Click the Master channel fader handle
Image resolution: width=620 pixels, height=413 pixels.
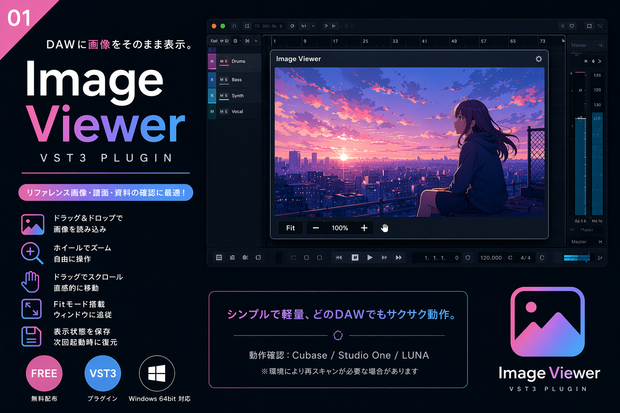[x=580, y=118]
